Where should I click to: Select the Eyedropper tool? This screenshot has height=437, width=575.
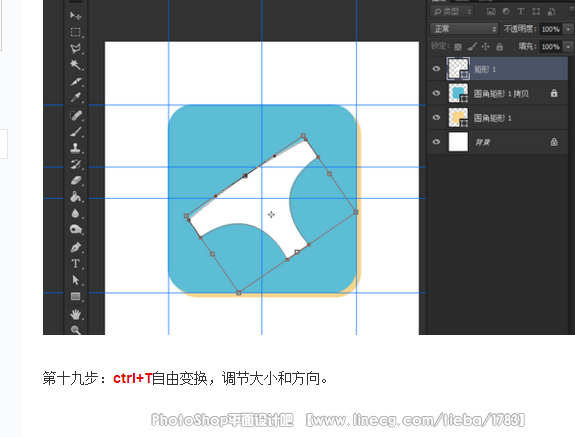[x=76, y=98]
